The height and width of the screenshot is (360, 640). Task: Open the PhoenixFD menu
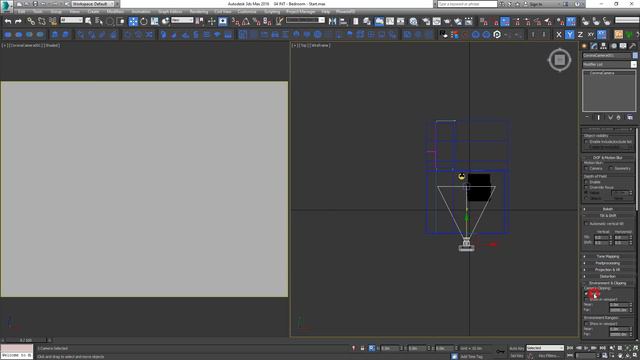[345, 12]
